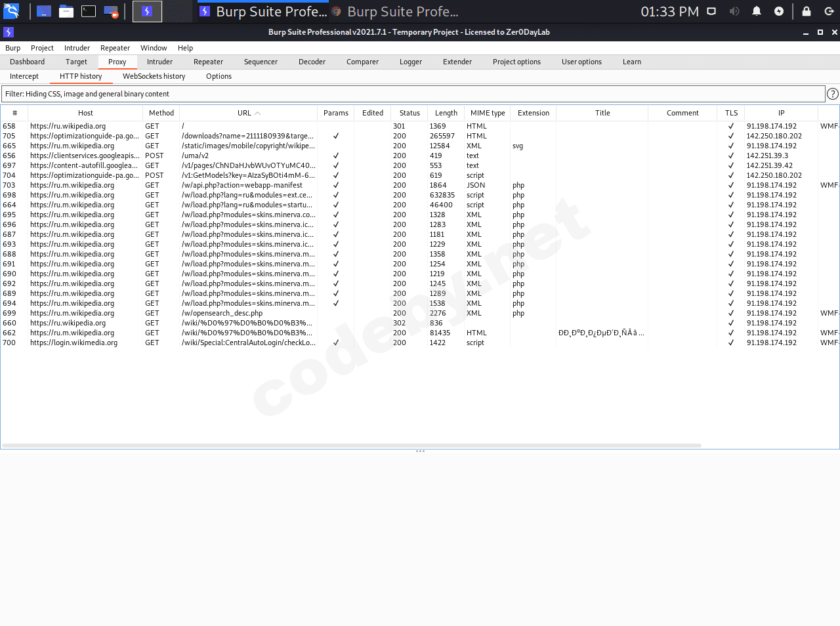Sort by the Length column header
The image size is (840, 626).
coord(446,113)
